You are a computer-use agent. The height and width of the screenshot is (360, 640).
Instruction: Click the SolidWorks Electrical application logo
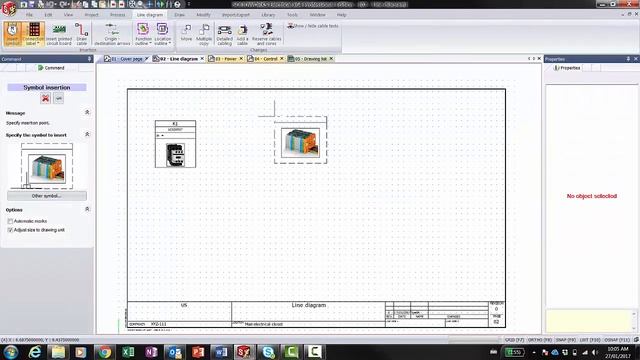click(9, 8)
